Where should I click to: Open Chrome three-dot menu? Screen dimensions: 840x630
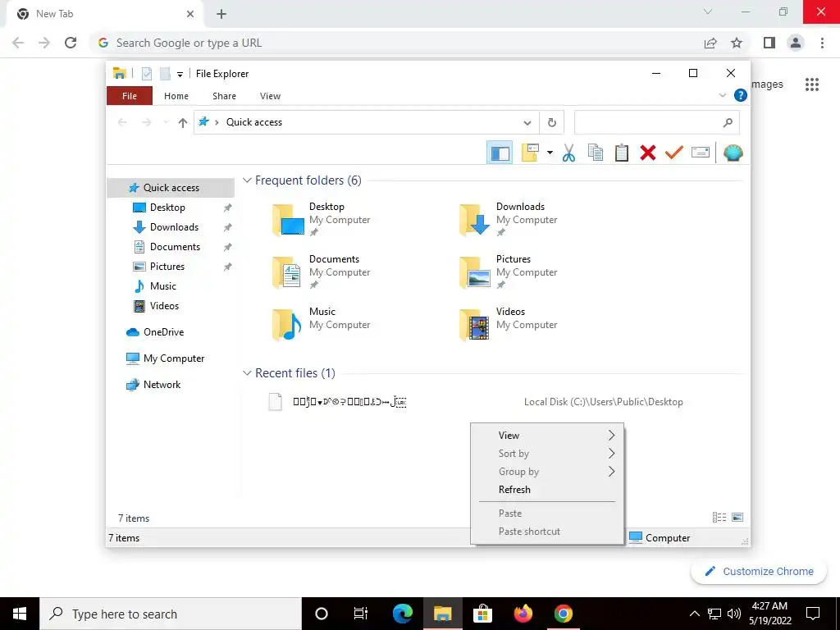pos(822,43)
